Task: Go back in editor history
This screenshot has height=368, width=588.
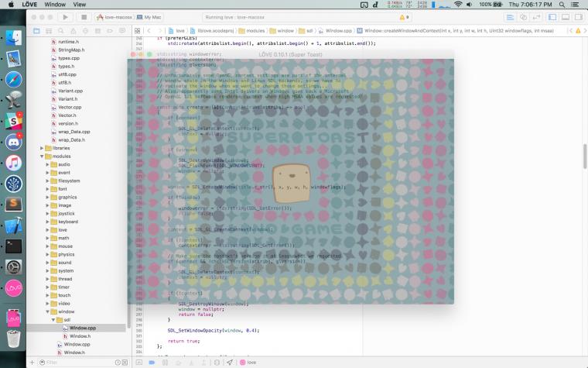Action: pos(149,31)
